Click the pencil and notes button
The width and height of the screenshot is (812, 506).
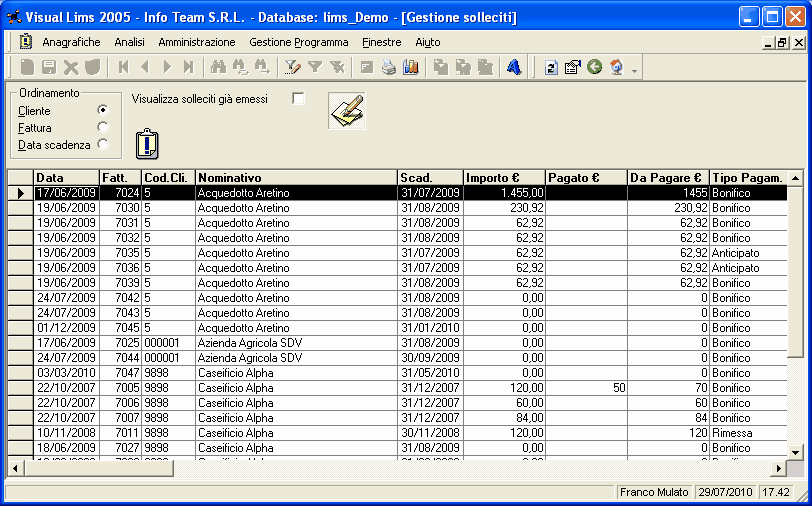347,111
